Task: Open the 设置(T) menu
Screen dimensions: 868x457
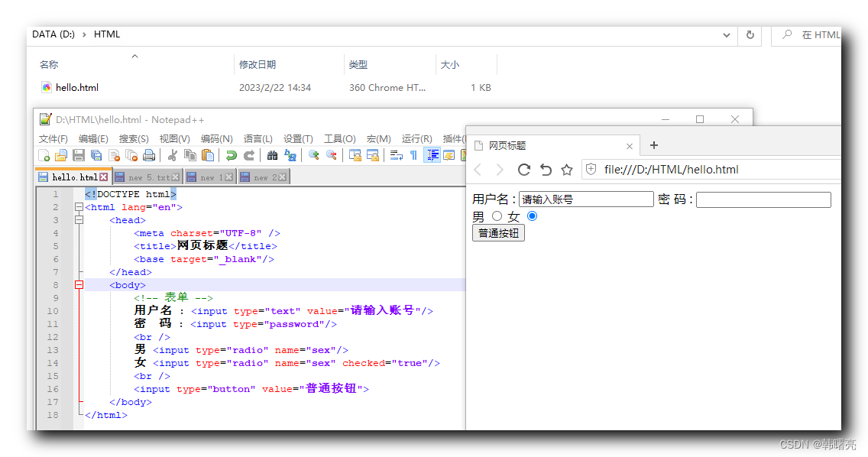Action: tap(298, 138)
